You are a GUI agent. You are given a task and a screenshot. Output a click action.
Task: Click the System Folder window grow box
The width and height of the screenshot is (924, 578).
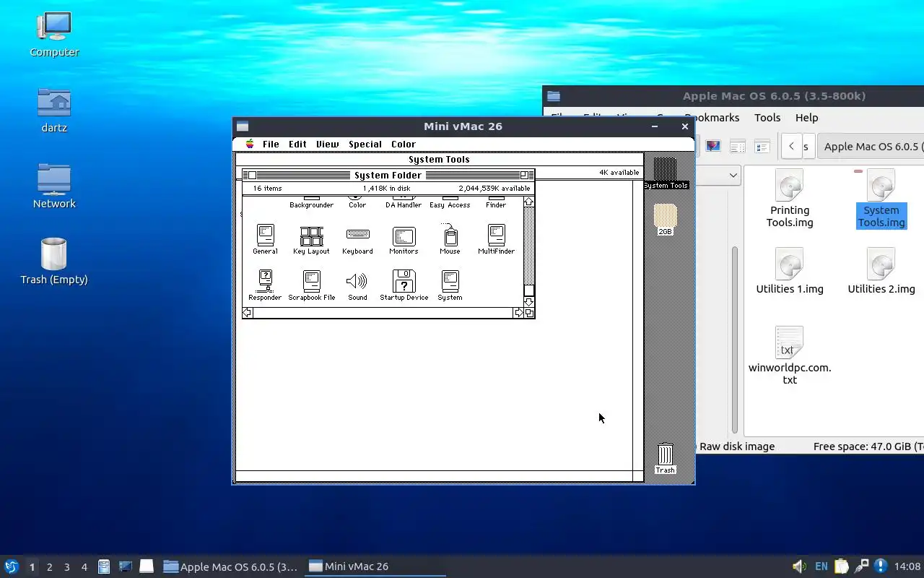coord(529,313)
